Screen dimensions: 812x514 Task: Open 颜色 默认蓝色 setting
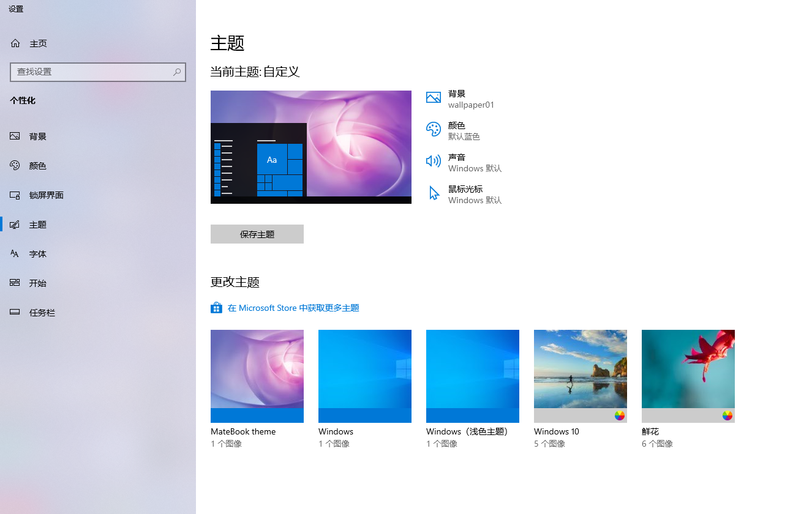click(x=453, y=131)
